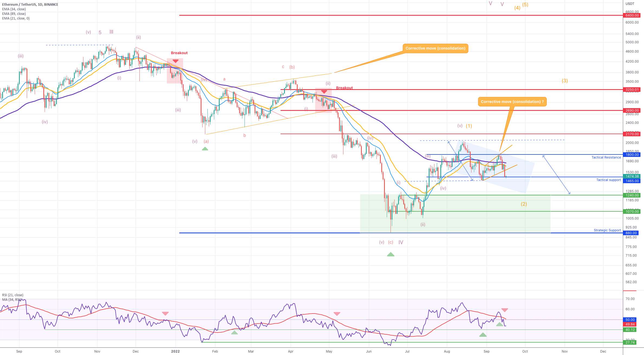Click the (b) wave label near April peak
644x355 pixels.
coord(292,67)
